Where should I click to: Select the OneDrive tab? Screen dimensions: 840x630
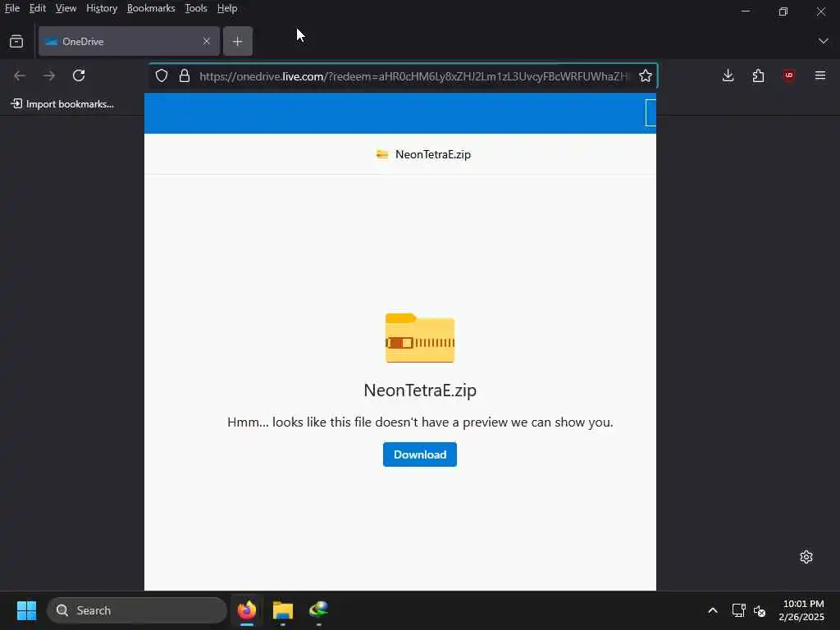pos(129,41)
